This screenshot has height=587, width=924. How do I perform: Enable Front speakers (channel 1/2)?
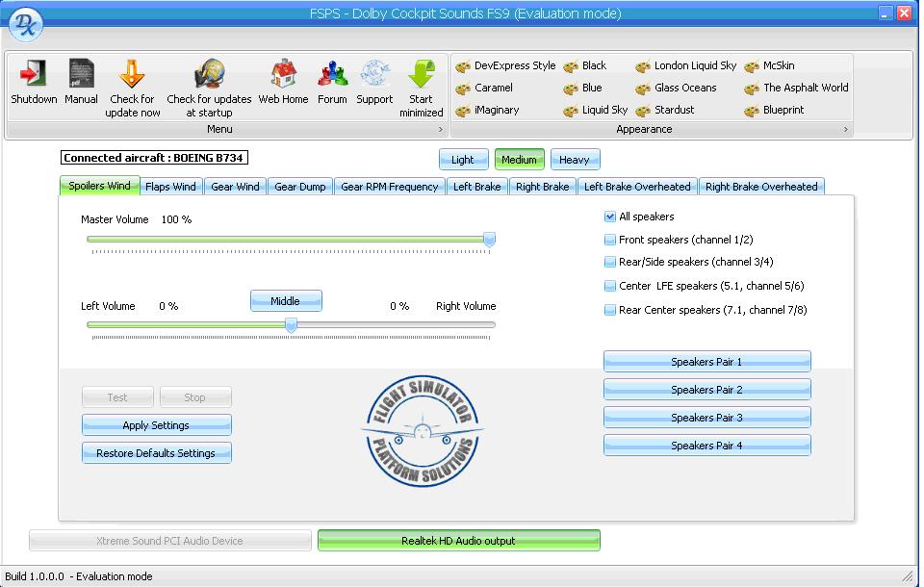click(x=610, y=240)
